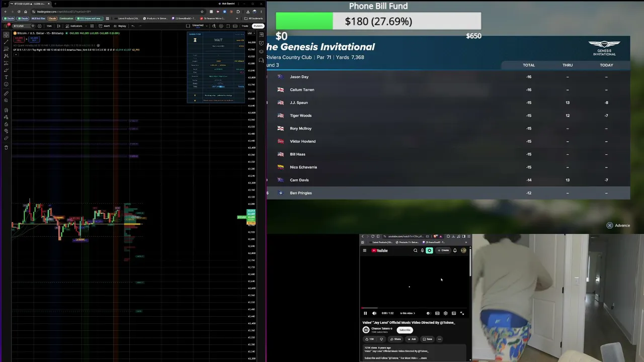Subscribe to Chance Takers channel

click(405, 330)
